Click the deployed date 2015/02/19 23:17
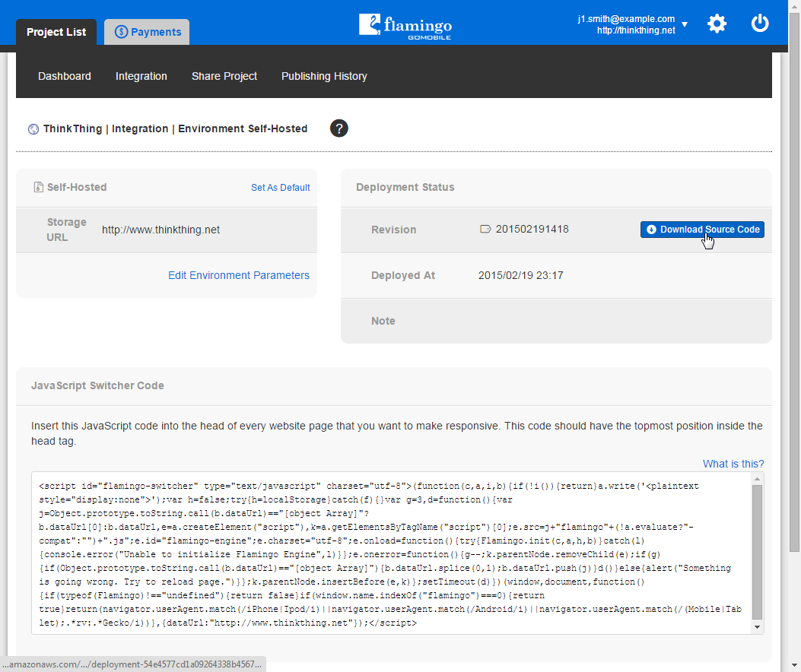Image resolution: width=801 pixels, height=672 pixels. (x=520, y=275)
